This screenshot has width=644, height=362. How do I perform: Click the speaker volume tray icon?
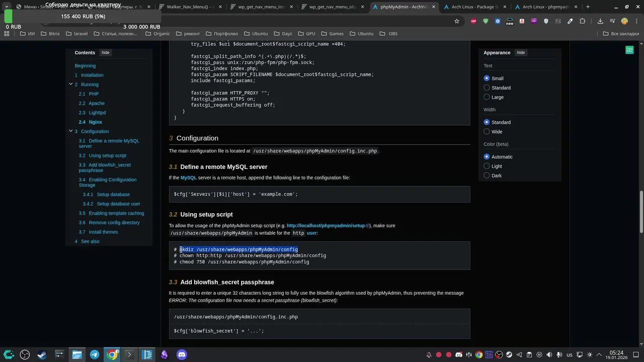[x=549, y=355]
